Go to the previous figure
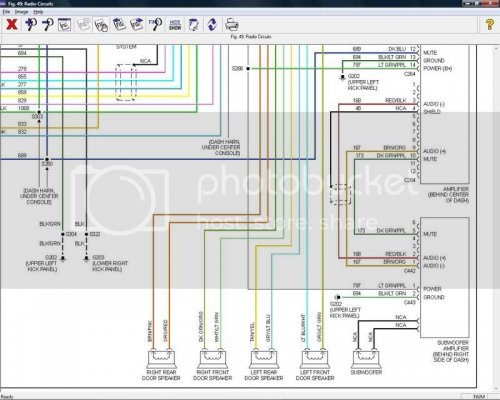The width and height of the screenshot is (500, 400). pyautogui.click(x=119, y=24)
